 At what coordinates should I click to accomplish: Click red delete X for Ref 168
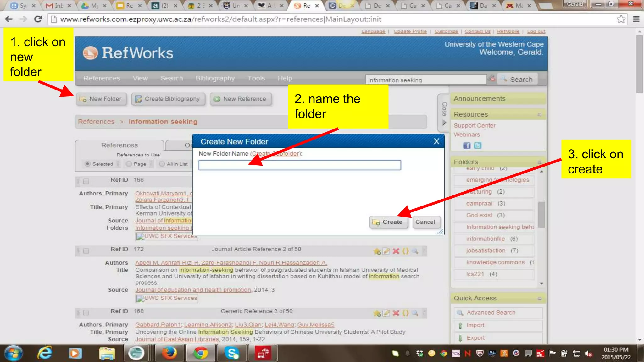click(396, 313)
